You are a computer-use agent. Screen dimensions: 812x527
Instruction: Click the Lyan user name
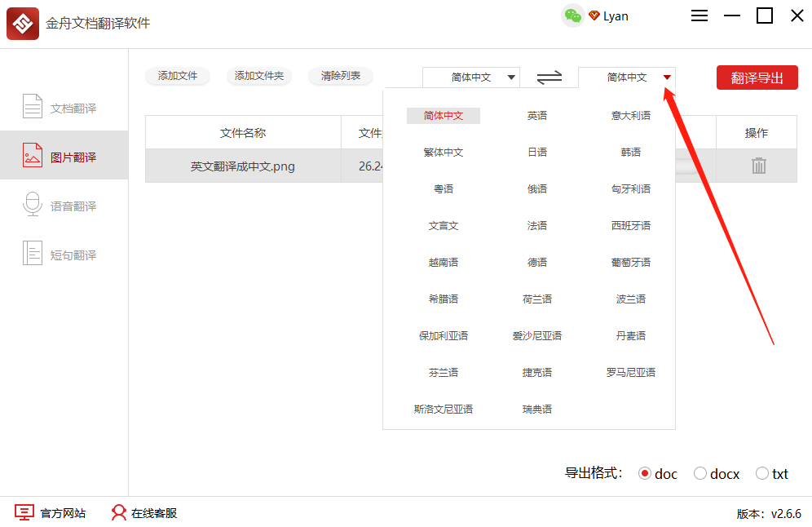[616, 16]
